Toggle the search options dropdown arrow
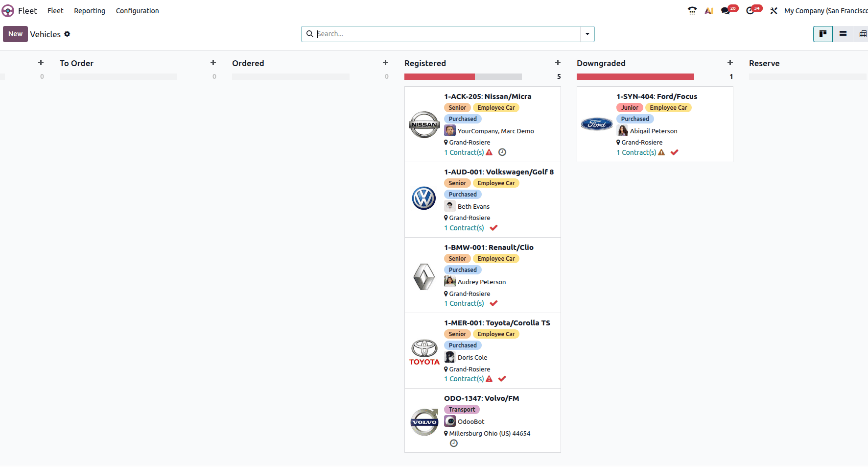 [x=587, y=34]
